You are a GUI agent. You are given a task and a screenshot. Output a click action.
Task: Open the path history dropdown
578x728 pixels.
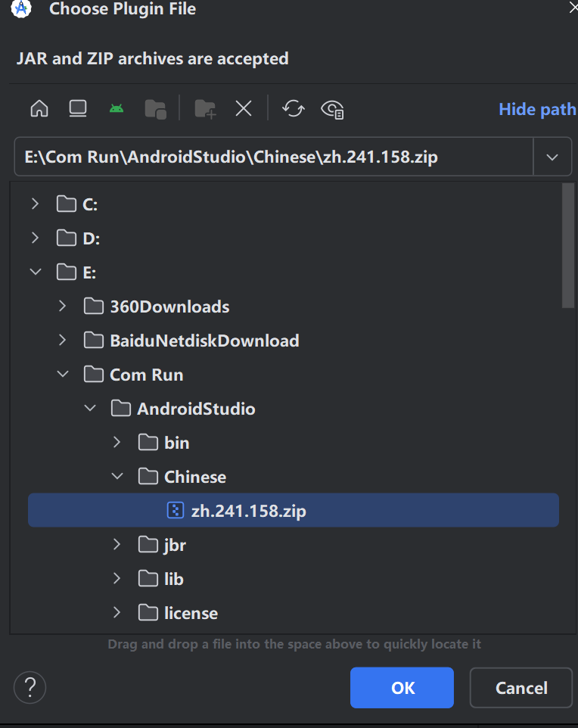(x=553, y=157)
